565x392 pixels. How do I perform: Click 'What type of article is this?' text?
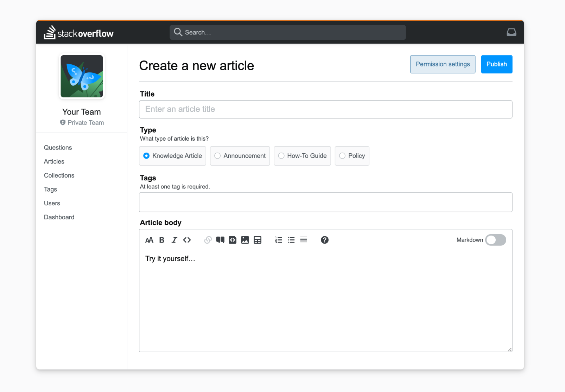tap(174, 139)
